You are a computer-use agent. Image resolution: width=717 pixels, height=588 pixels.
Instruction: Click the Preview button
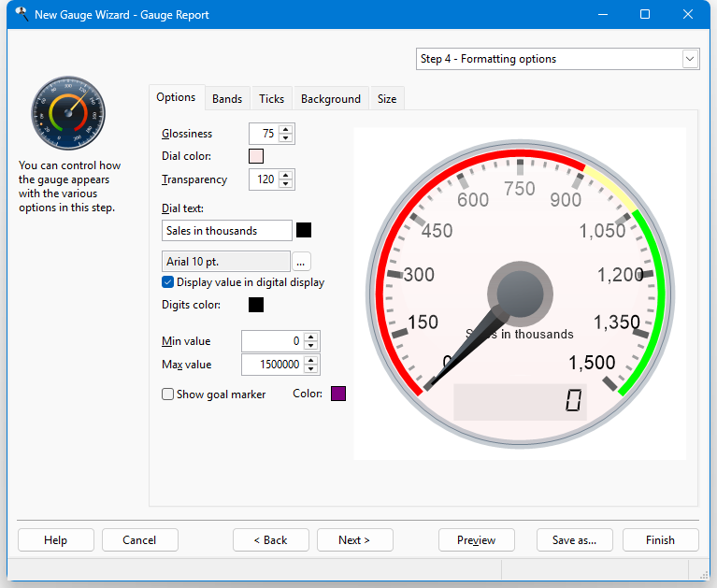pos(477,540)
